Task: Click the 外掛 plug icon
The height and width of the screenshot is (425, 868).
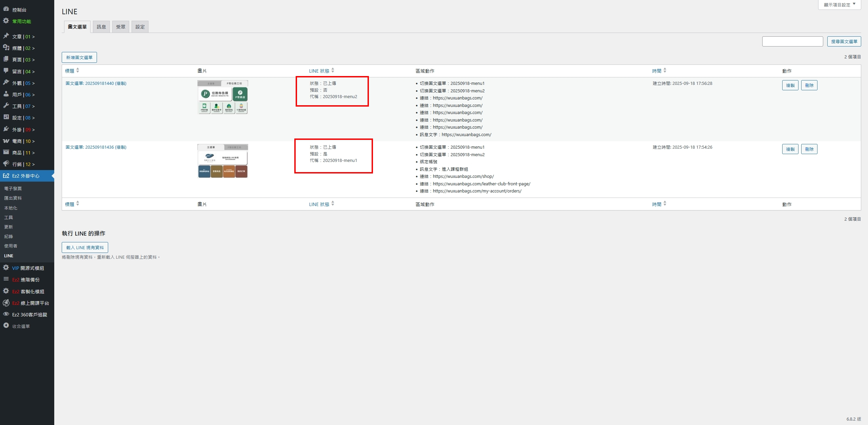Action: [x=6, y=129]
